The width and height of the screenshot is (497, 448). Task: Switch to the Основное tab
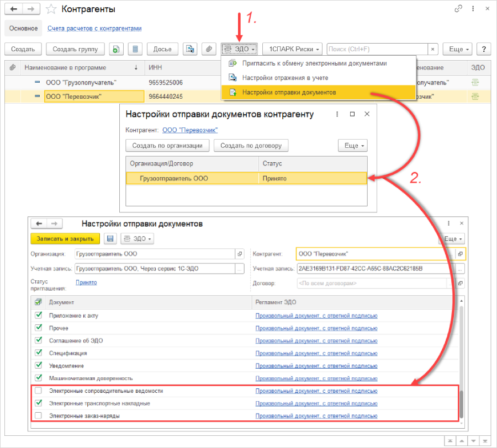(23, 28)
